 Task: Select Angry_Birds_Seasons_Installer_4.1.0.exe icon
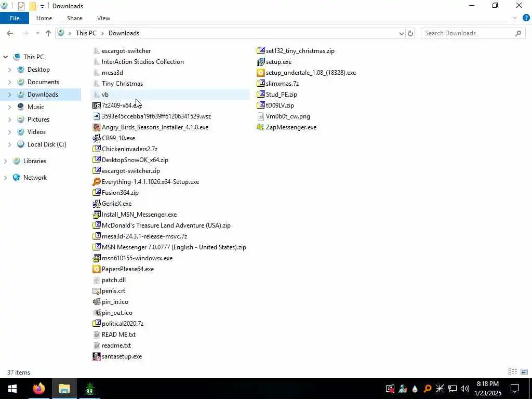click(96, 127)
